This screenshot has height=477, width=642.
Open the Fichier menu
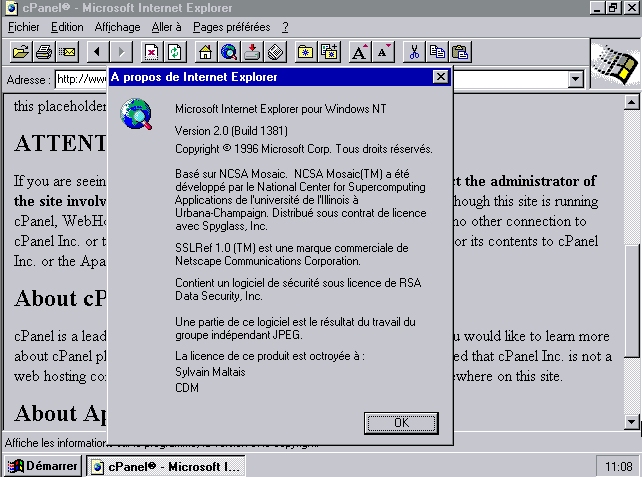(x=23, y=27)
